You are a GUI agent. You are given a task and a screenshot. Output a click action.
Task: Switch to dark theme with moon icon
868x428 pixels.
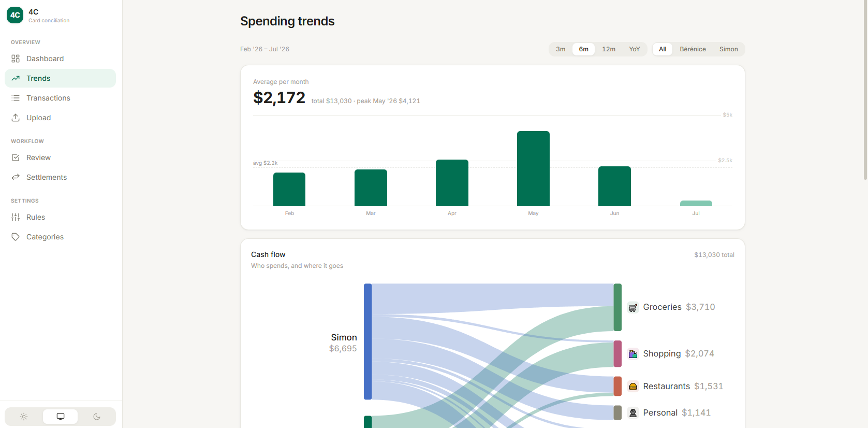[97, 417]
